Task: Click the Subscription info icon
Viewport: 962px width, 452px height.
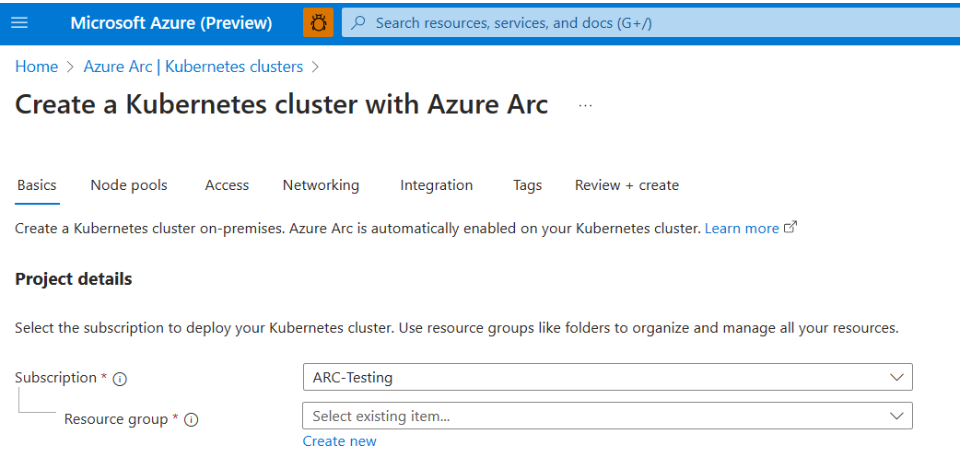Action: (x=120, y=379)
